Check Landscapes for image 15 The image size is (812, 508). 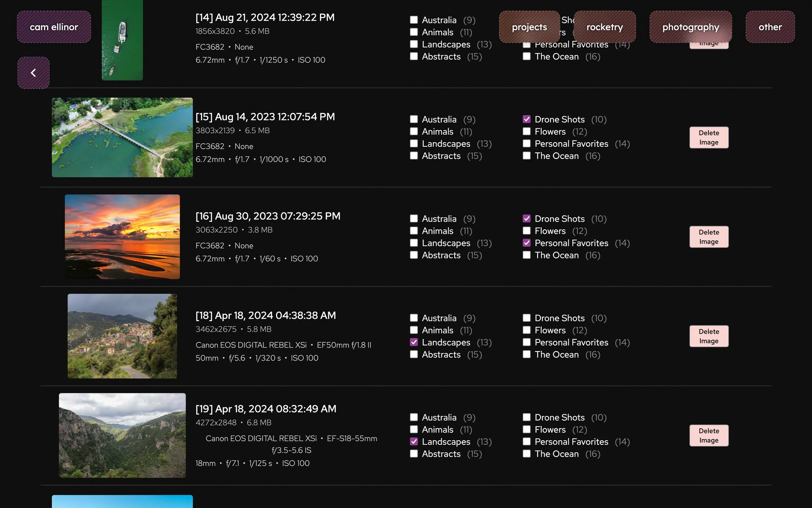coord(414,144)
